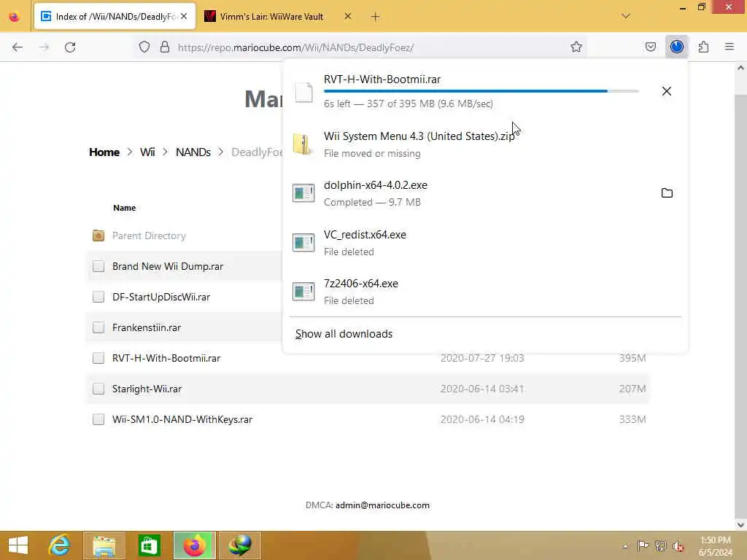
Task: Open the Firefox hamburger menu
Action: (729, 47)
